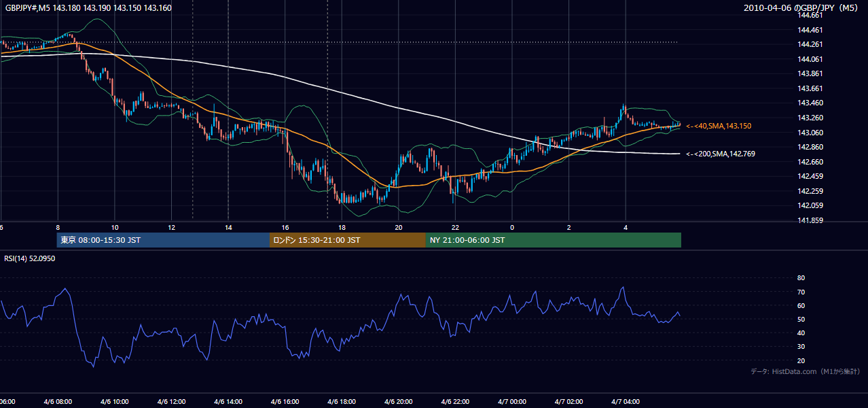The image size is (868, 408).
Task: Click price axis value 142.059
Action: coord(810,205)
